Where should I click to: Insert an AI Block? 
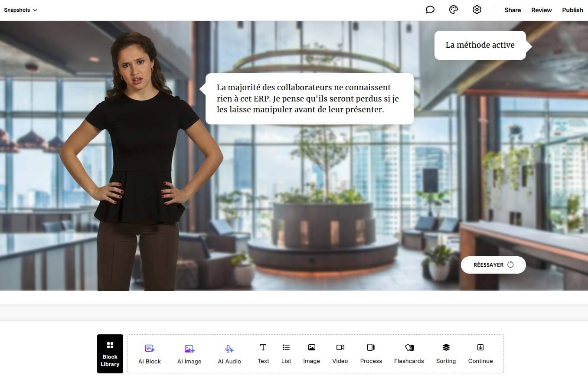[x=150, y=354]
